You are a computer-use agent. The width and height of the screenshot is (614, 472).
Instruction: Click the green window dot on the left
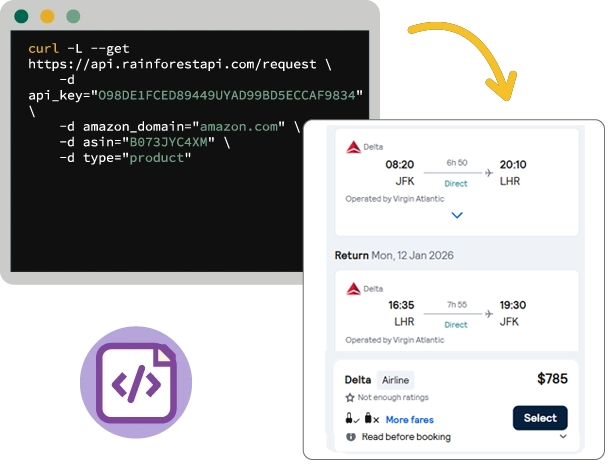pos(21,16)
